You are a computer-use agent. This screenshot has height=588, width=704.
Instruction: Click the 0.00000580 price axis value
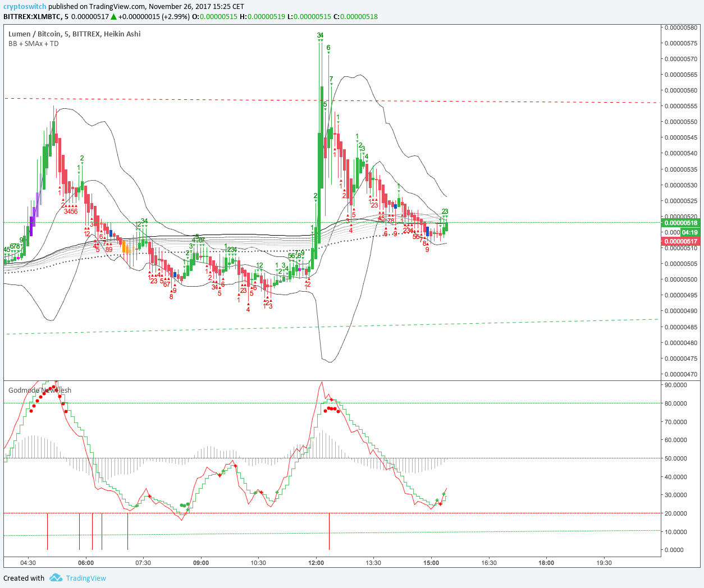pos(681,27)
